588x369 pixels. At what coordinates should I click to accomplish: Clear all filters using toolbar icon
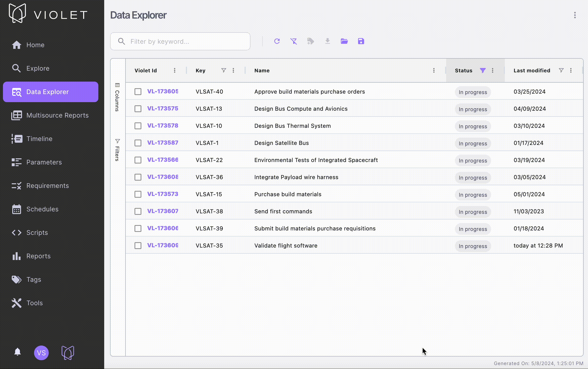point(294,41)
